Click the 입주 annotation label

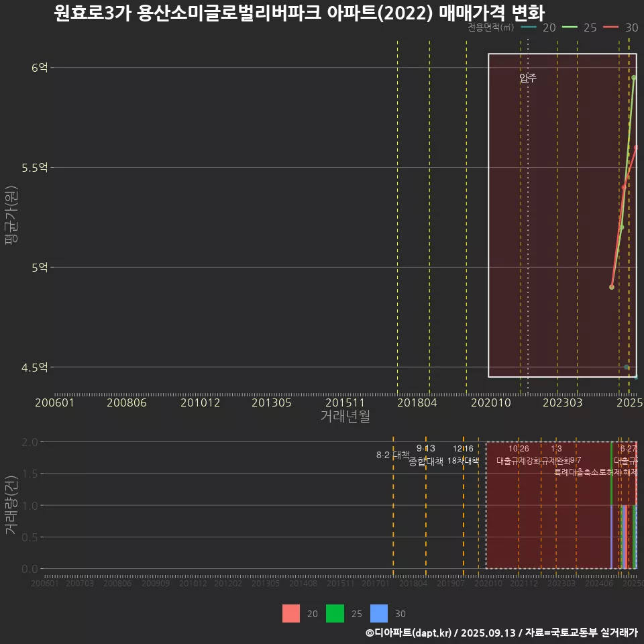[x=528, y=78]
